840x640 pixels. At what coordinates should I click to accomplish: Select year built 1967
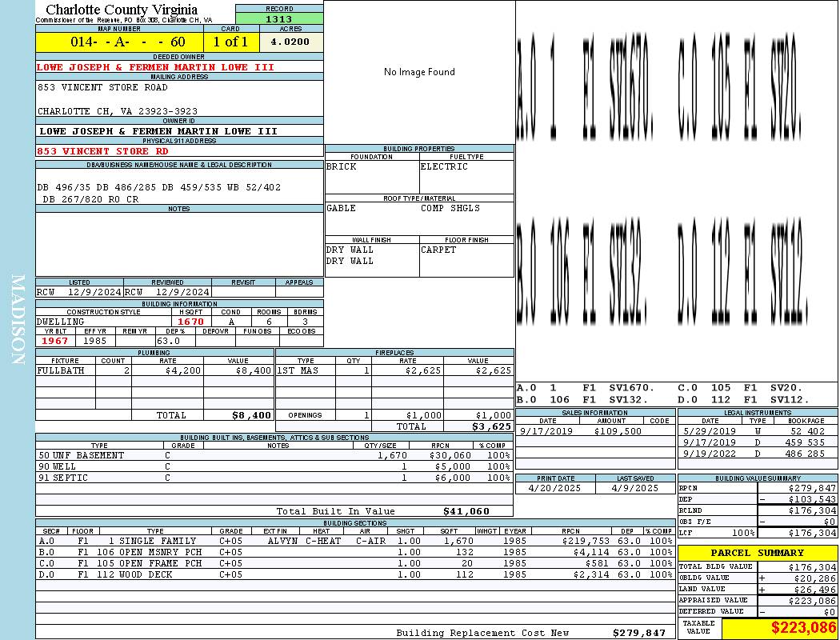point(54,341)
